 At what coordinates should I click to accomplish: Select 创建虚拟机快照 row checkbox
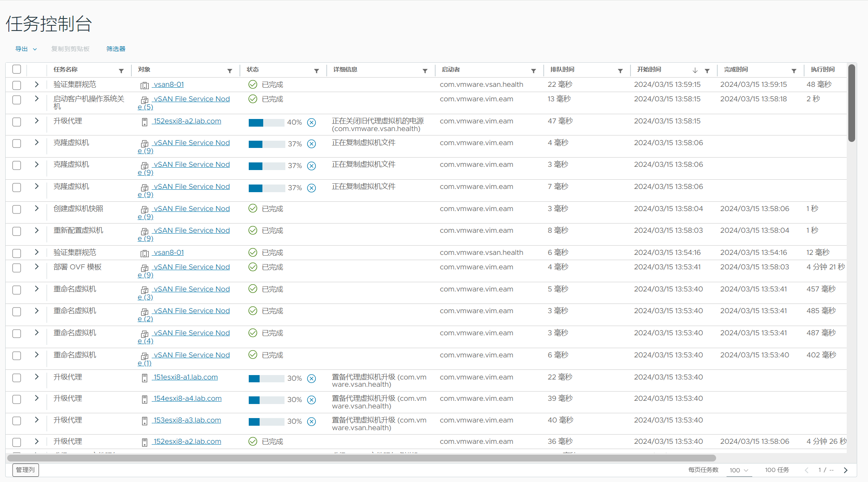[16, 209]
